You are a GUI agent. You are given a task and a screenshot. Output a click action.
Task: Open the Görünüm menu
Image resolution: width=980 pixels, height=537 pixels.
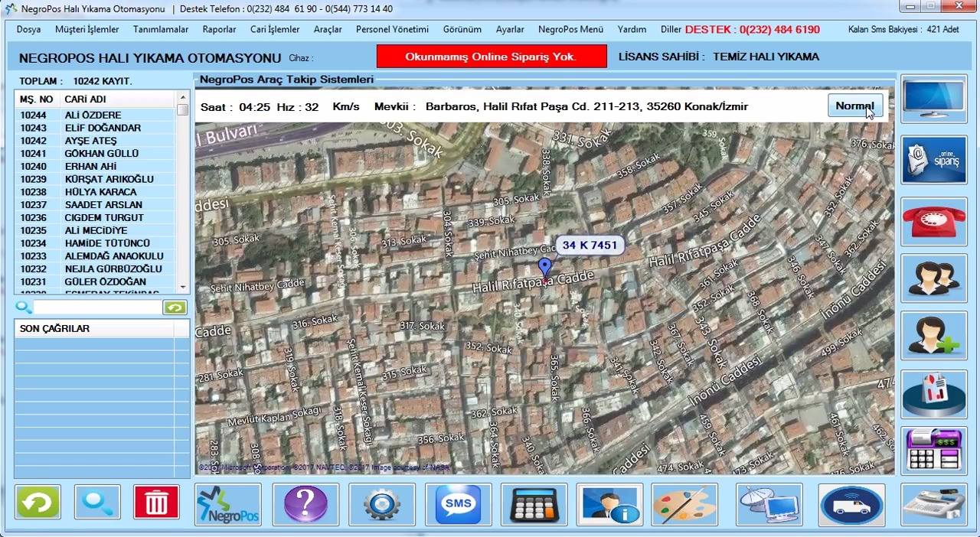coord(462,30)
